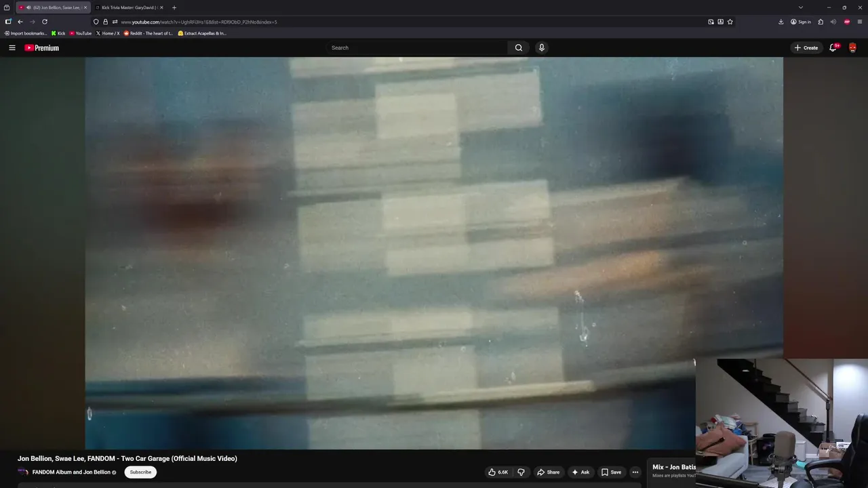Click the browser Sign in button

coord(801,22)
